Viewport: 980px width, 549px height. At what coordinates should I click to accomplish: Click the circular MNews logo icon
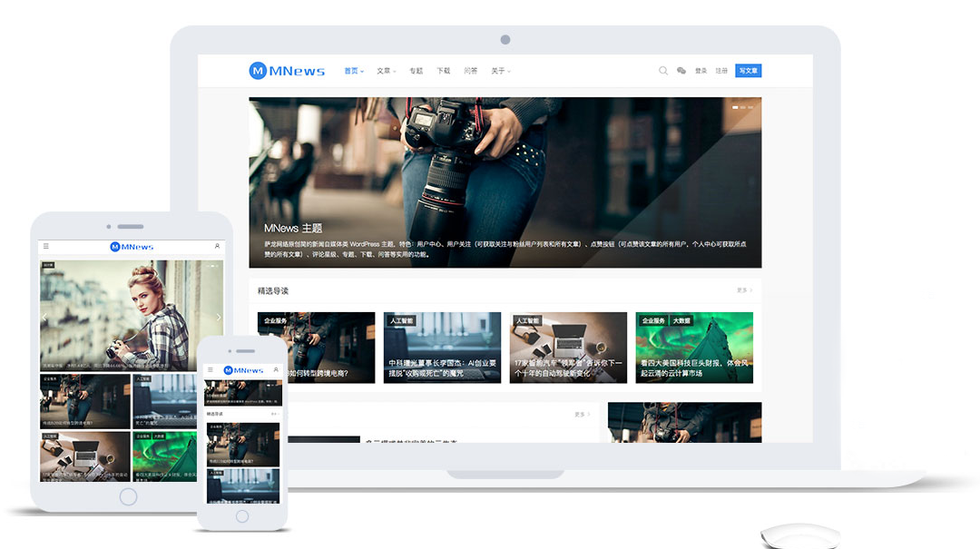click(x=257, y=71)
